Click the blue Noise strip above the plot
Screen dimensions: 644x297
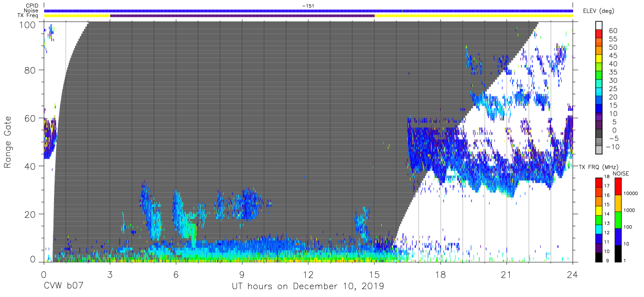[308, 10]
